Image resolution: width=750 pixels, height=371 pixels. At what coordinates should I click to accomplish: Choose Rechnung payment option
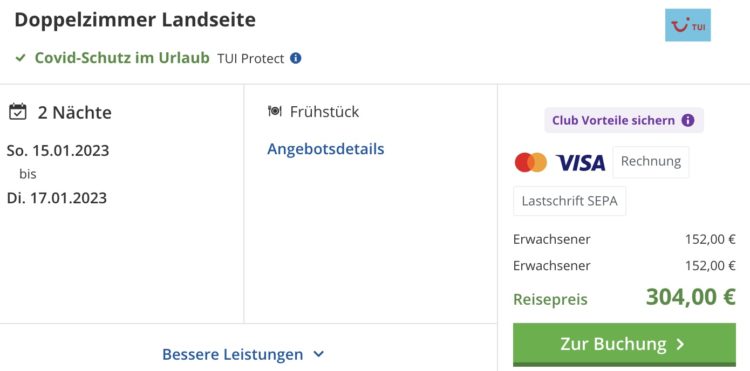651,162
